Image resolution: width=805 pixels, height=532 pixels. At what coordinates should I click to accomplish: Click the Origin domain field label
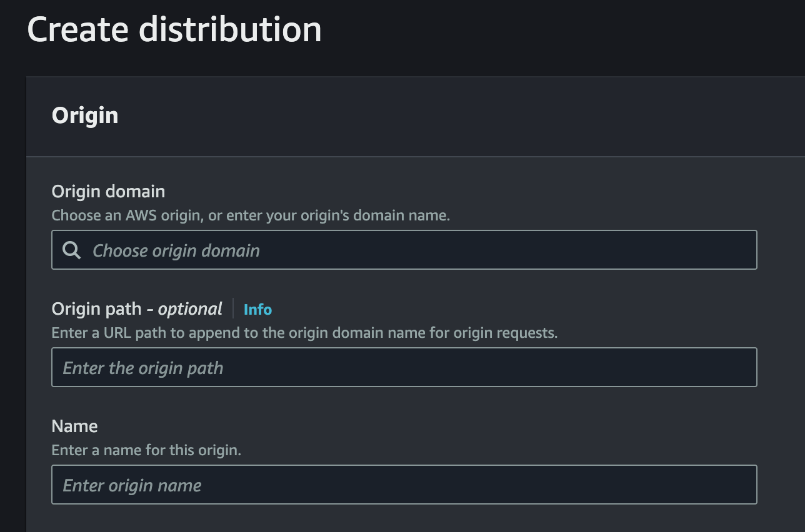[108, 192]
